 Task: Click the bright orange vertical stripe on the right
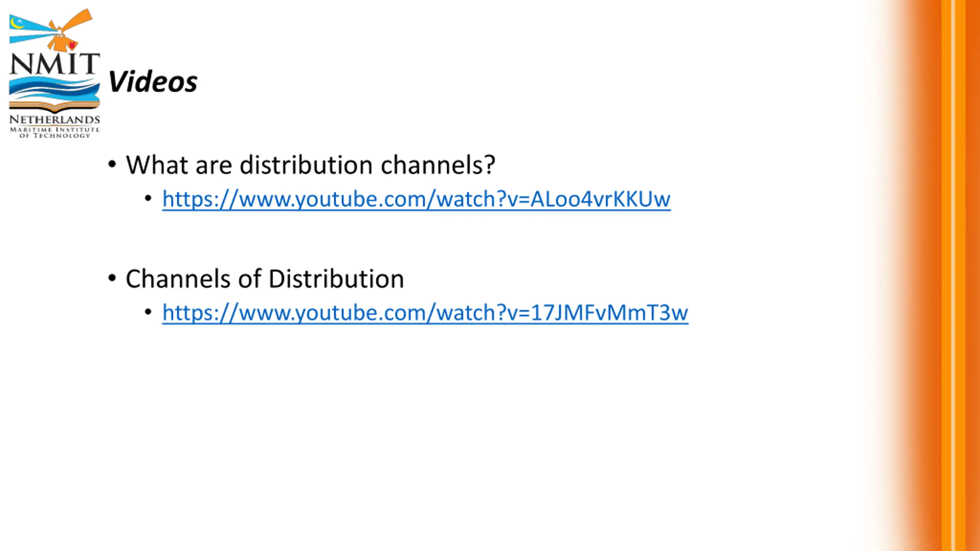(946, 275)
